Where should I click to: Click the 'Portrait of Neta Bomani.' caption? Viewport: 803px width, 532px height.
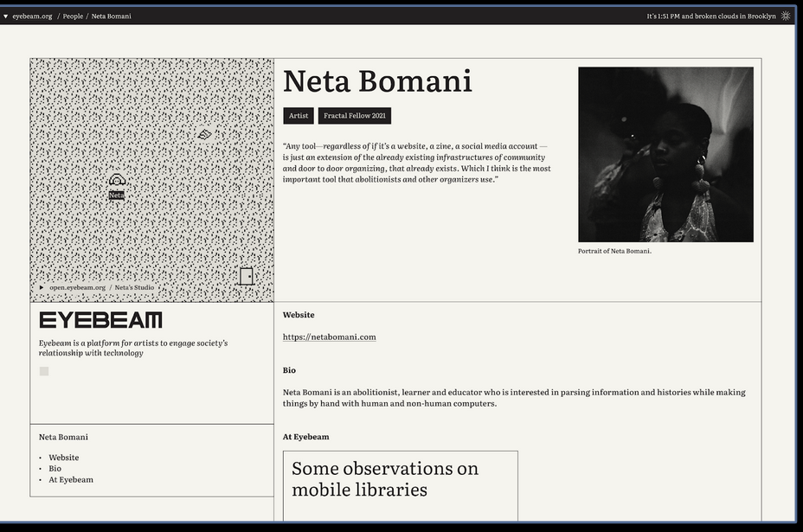tap(614, 251)
